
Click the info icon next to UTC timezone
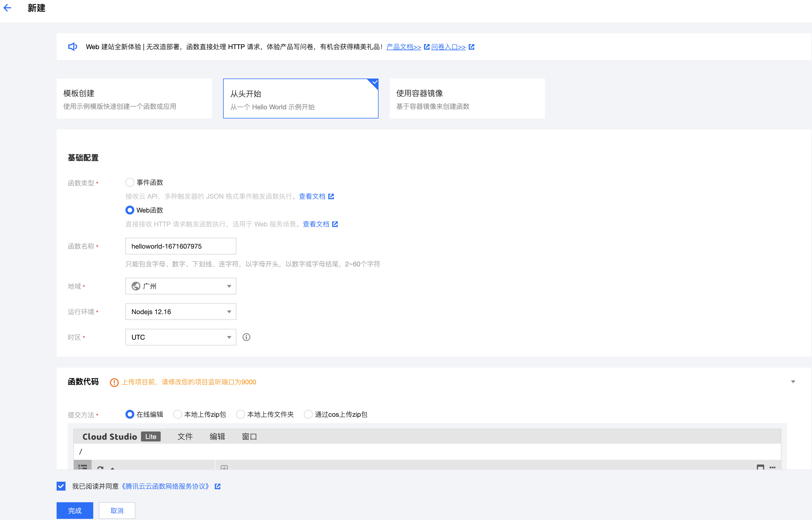[x=246, y=337]
